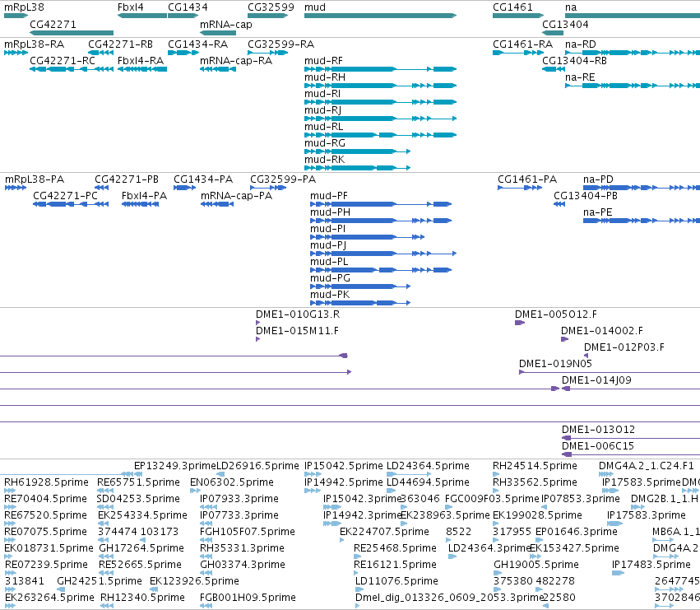
Task: Click protein mud-PF
Action: (x=381, y=204)
